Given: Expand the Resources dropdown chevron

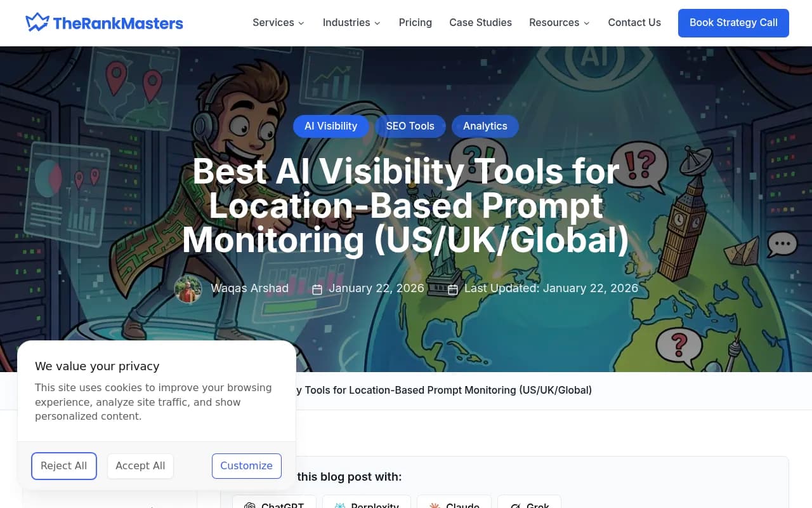Looking at the screenshot, I should pyautogui.click(x=586, y=23).
